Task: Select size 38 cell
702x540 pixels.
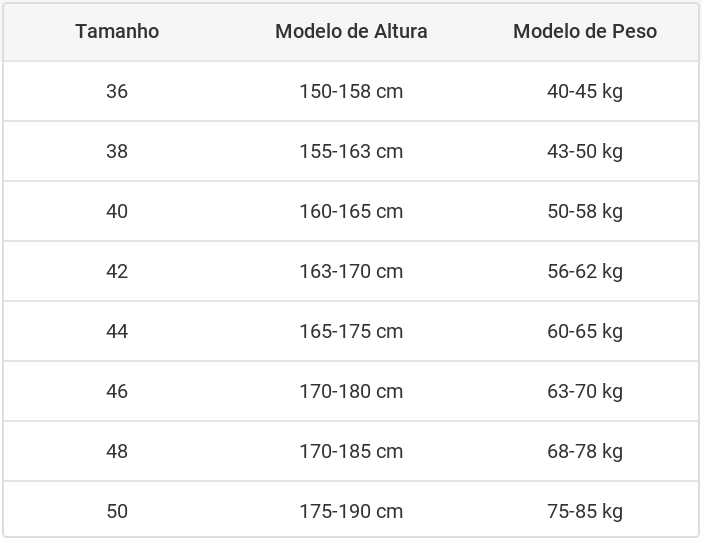Action: pyautogui.click(x=117, y=151)
